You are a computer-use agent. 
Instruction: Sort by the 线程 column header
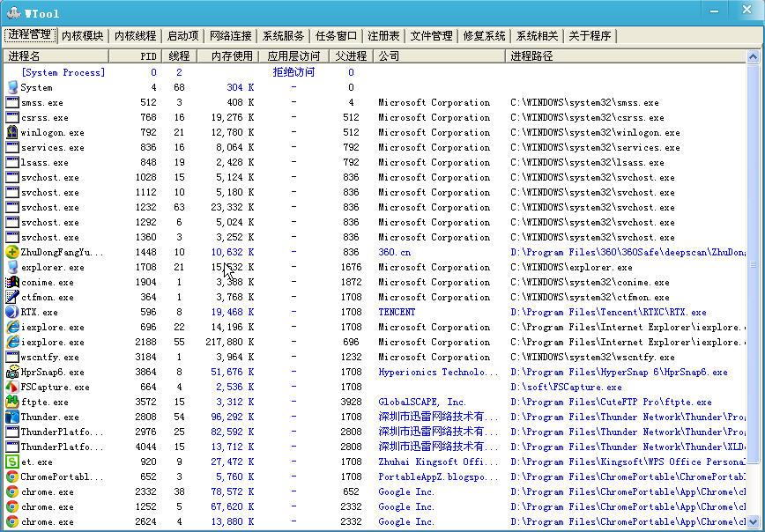pyautogui.click(x=180, y=56)
